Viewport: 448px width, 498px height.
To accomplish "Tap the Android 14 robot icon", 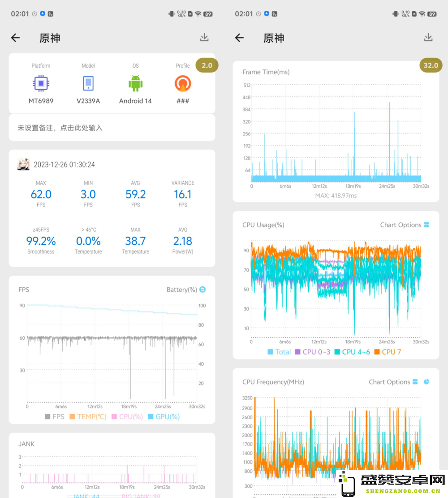I will click(x=136, y=83).
